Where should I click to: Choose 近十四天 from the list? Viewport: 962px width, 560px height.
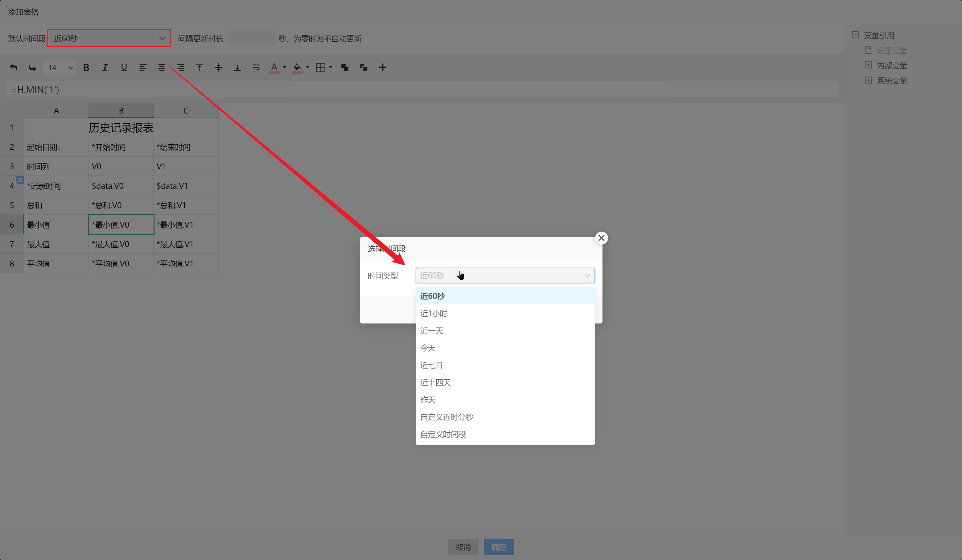[x=505, y=382]
